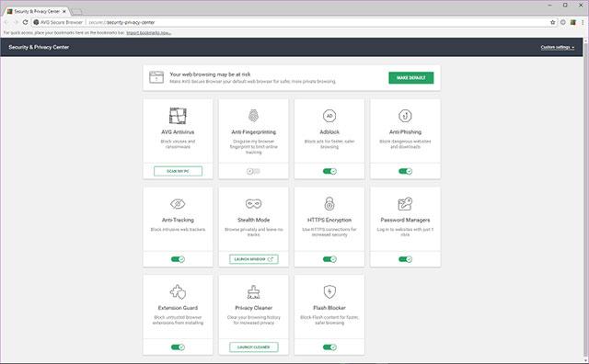Click the 'AVG Antivirus' card title

pos(178,132)
